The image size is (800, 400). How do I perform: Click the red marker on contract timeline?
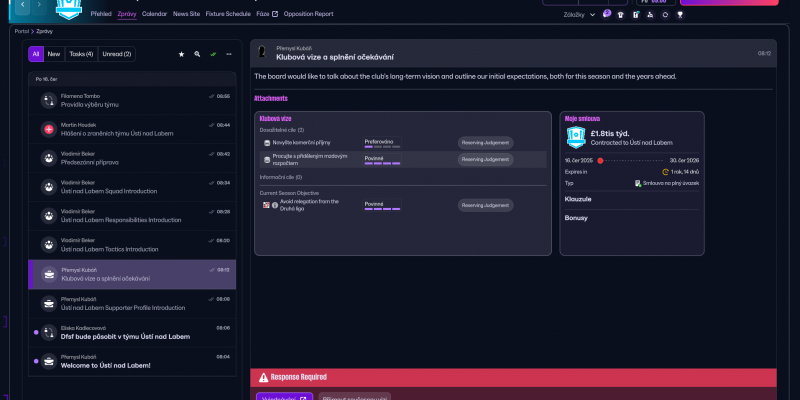point(600,160)
